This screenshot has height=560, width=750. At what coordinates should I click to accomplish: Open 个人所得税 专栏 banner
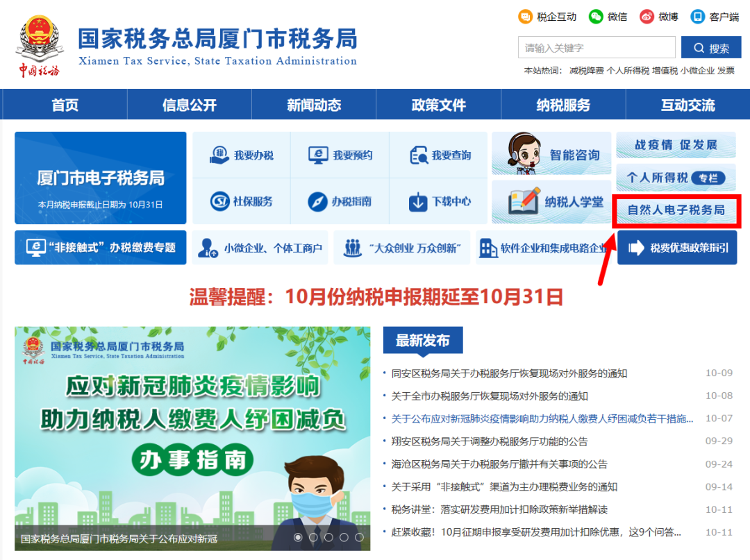(x=676, y=178)
